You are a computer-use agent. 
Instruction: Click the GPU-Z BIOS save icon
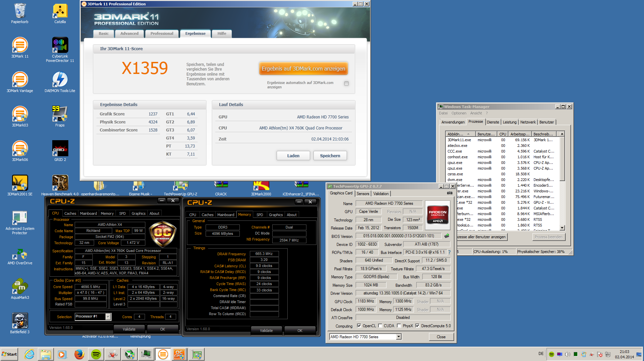click(x=446, y=236)
